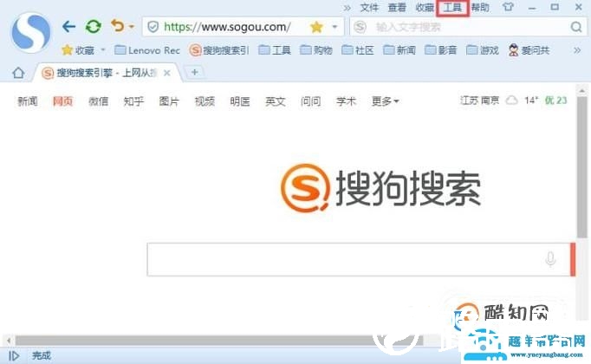Open the 新闻 bookmark folder
591x364 pixels.
pos(399,50)
